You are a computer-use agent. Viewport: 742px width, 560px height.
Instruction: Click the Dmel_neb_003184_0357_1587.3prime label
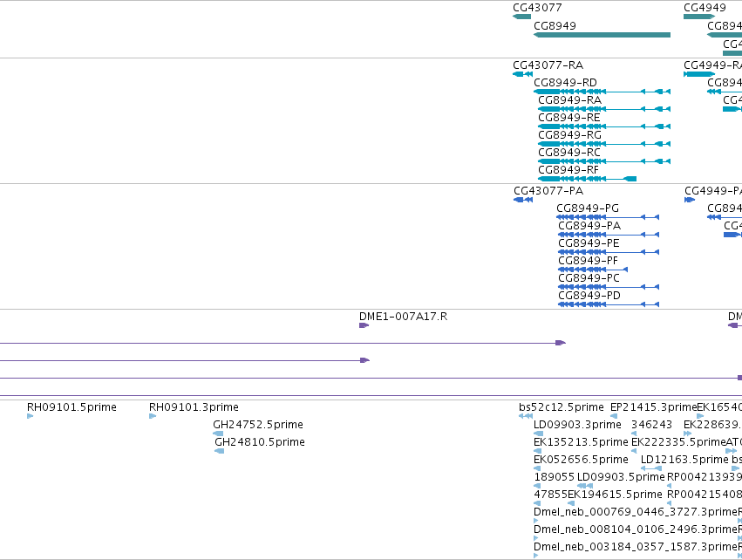point(636,547)
